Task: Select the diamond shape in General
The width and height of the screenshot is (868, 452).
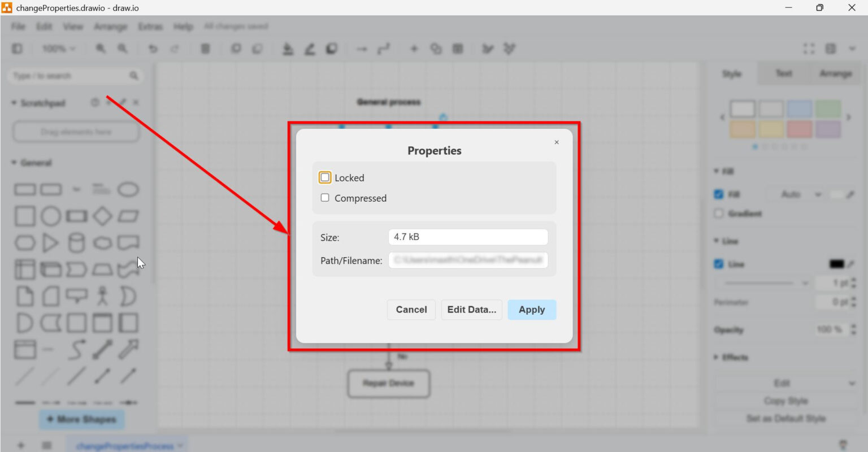Action: (102, 216)
